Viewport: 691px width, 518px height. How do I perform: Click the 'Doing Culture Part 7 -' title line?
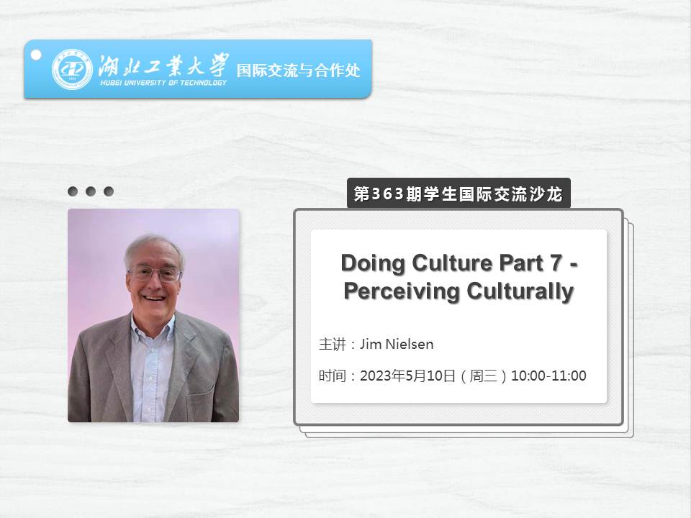(459, 263)
